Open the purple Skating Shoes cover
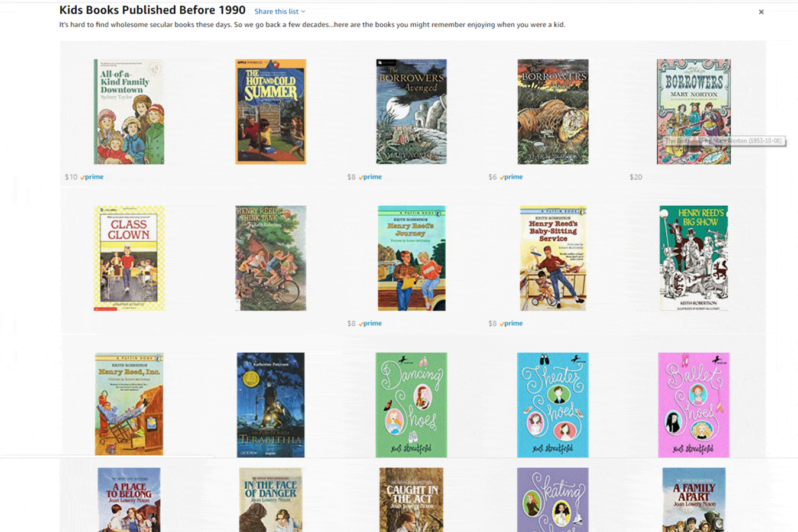 click(553, 500)
